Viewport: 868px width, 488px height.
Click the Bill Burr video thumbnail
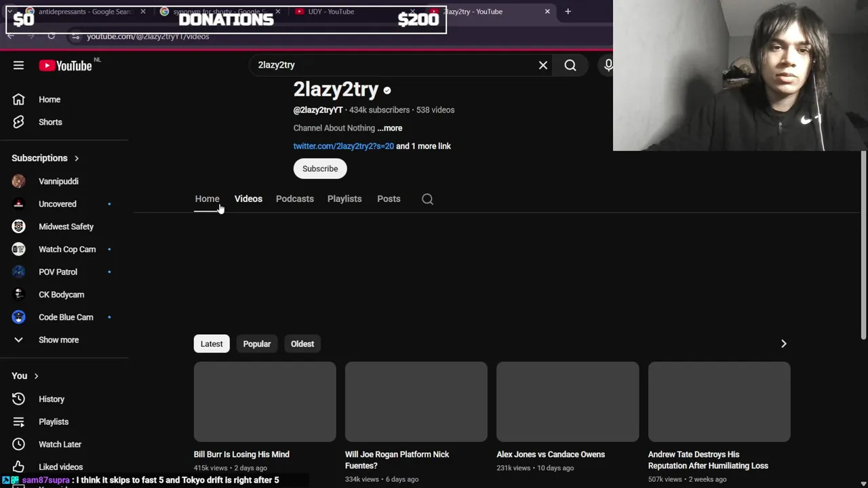point(264,402)
